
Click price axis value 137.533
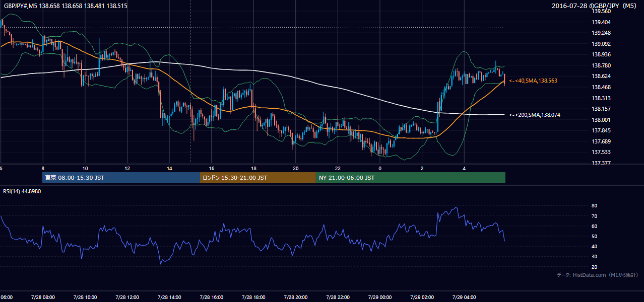point(601,152)
